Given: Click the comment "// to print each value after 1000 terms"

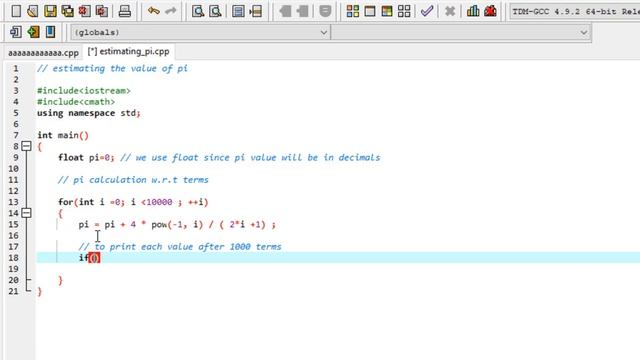Looking at the screenshot, I should click(x=180, y=247).
